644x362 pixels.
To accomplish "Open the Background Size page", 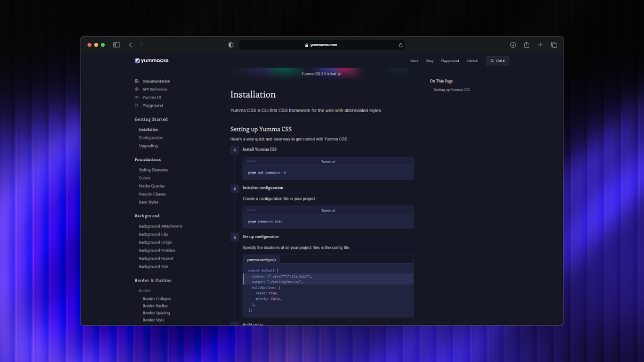I will click(153, 267).
